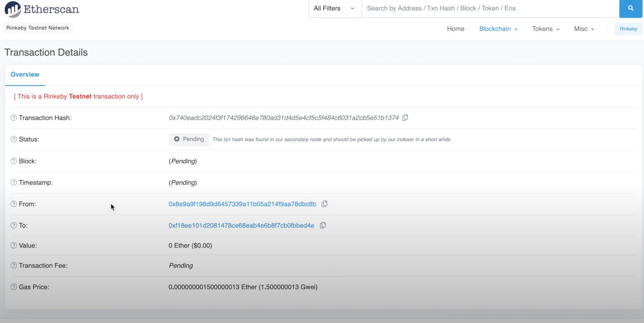The width and height of the screenshot is (644, 323).
Task: Click help icon next to Transaction Hash
Action: [x=14, y=118]
